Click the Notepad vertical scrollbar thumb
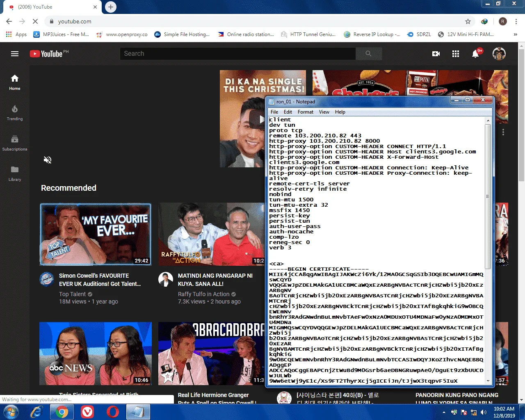The image size is (525, 420). pos(488,196)
